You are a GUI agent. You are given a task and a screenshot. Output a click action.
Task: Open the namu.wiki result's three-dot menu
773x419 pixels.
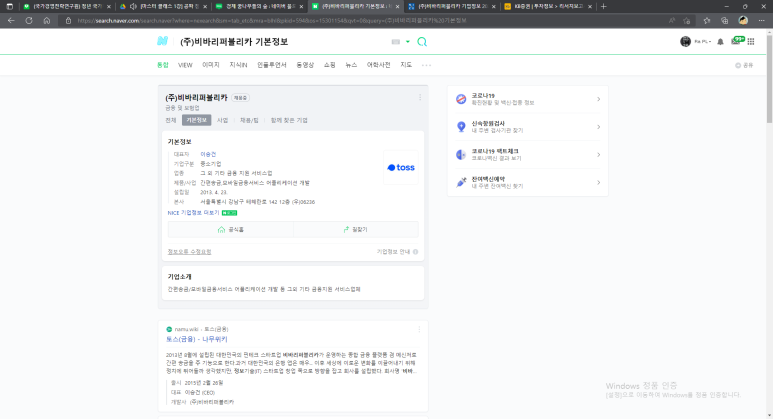click(420, 329)
